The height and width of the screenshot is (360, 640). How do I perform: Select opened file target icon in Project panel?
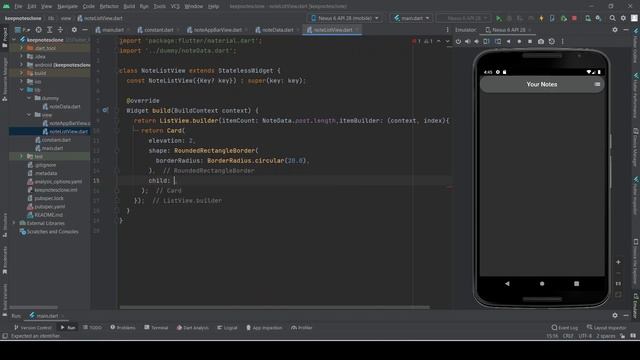tap(38, 30)
